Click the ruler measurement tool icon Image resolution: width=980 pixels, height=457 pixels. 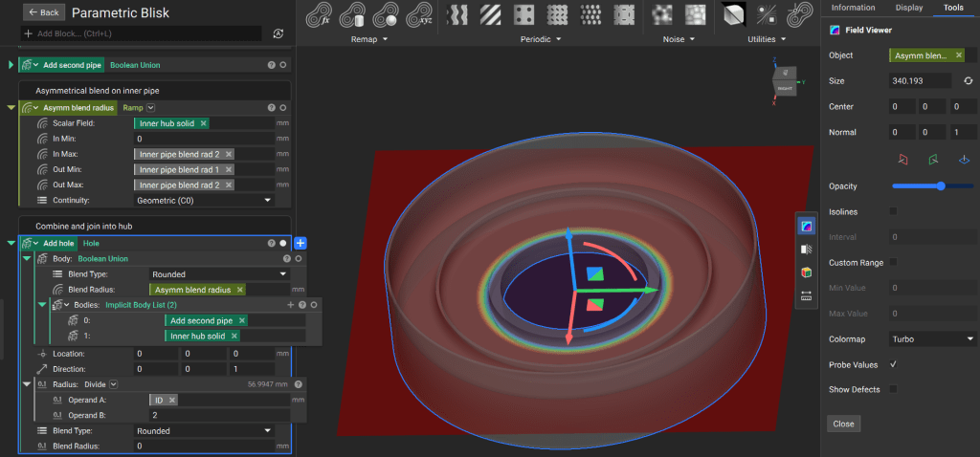pyautogui.click(x=807, y=295)
